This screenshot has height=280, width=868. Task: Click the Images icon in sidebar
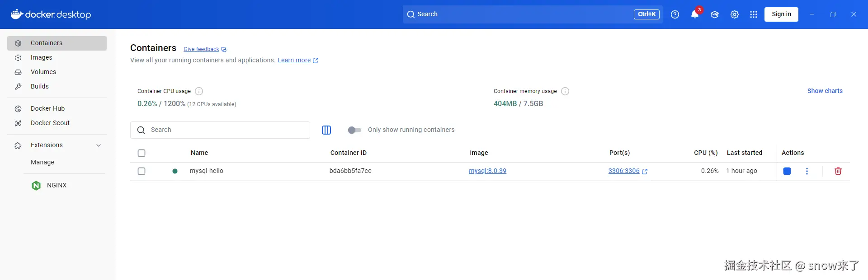click(18, 58)
